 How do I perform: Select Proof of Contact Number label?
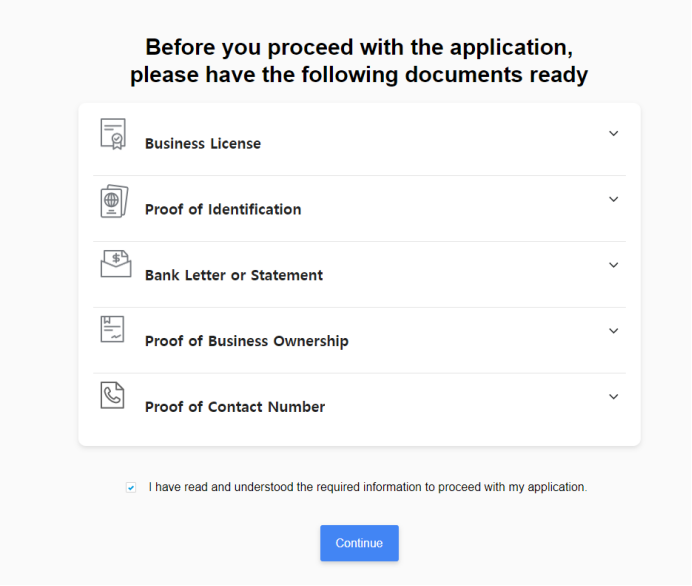[235, 407]
